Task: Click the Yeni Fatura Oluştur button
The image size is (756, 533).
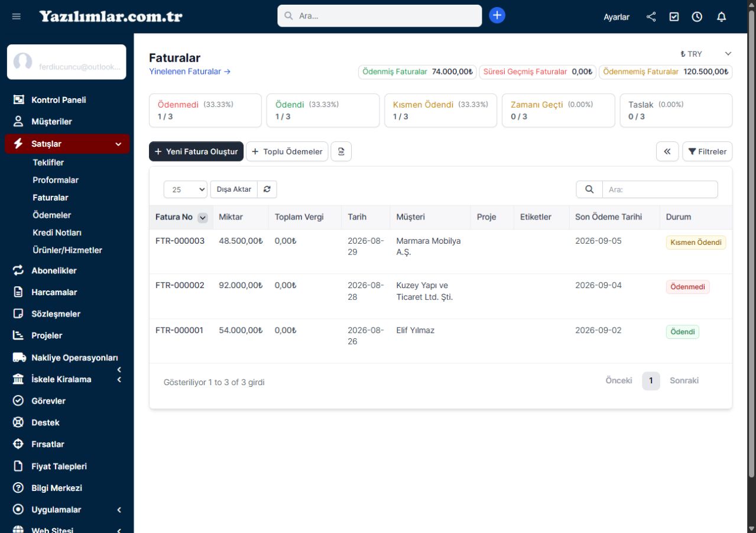Action: pyautogui.click(x=196, y=151)
